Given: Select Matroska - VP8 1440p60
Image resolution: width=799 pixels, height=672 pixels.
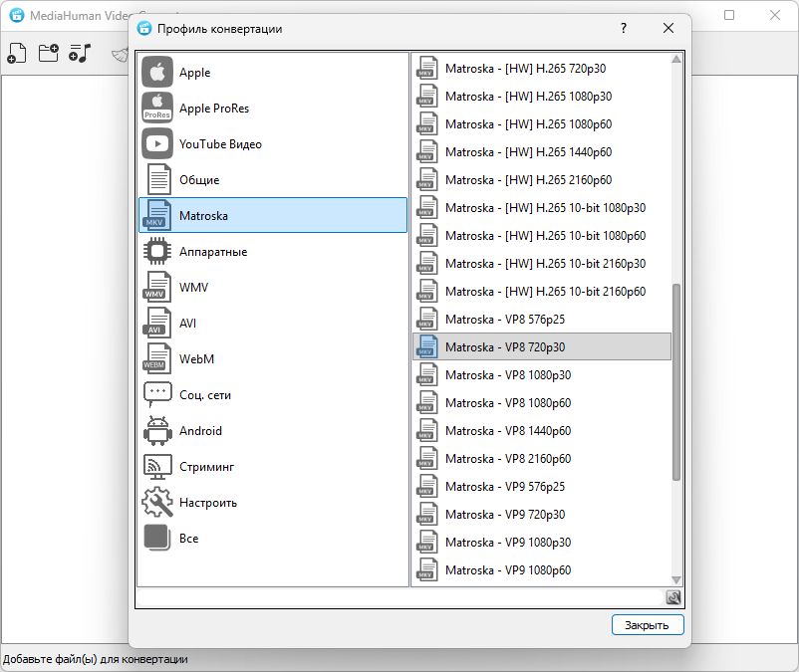Looking at the screenshot, I should [x=542, y=431].
